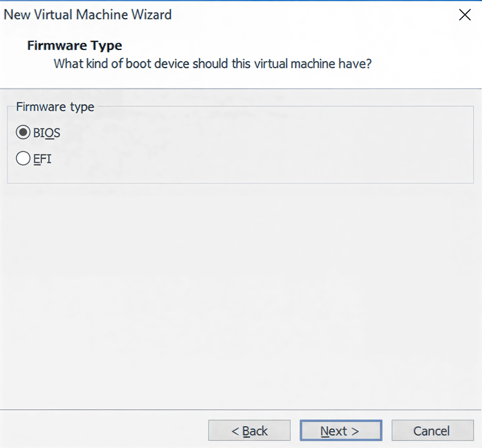Click the boot device question text
Screen dimensions: 482x448
[x=212, y=64]
